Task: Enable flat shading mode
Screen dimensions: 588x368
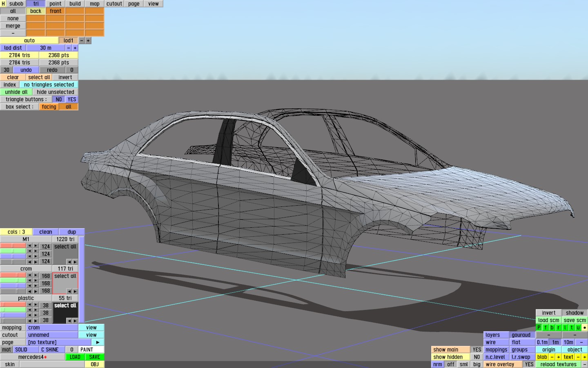Action: tap(523, 342)
